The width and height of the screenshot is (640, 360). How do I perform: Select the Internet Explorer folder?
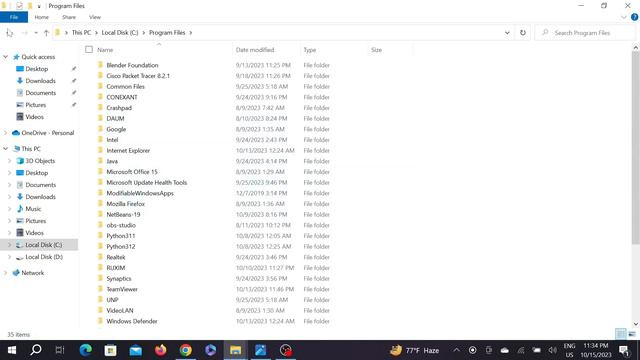128,151
